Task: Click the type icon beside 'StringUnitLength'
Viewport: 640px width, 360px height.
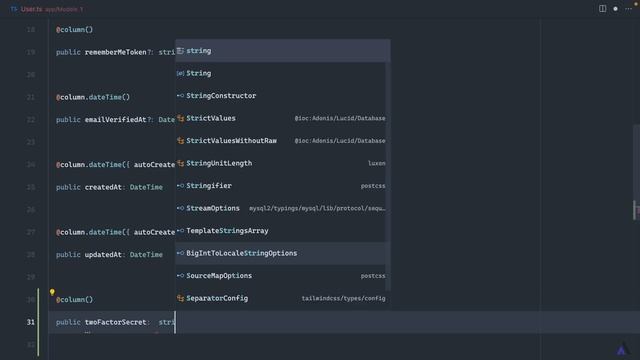Action: (x=180, y=163)
